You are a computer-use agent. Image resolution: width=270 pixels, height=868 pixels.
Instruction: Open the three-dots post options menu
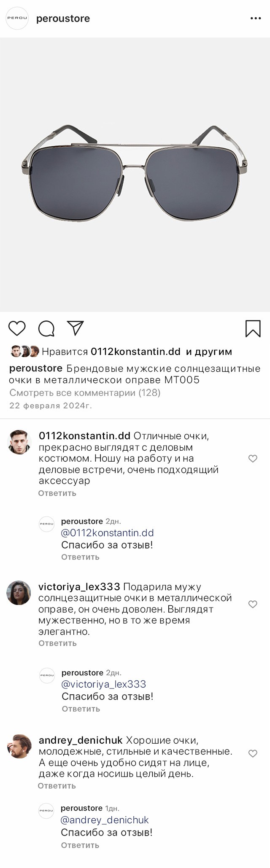[x=256, y=19]
